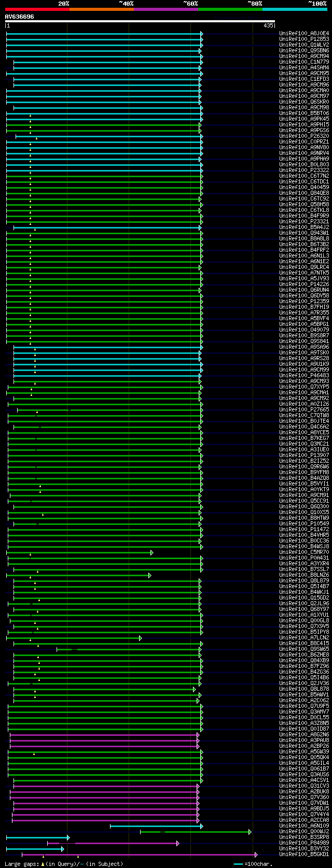Screen dimensions: 332x868
Task: Select the UniRef100_Q4C6A2 label
Action: [x=304, y=426]
